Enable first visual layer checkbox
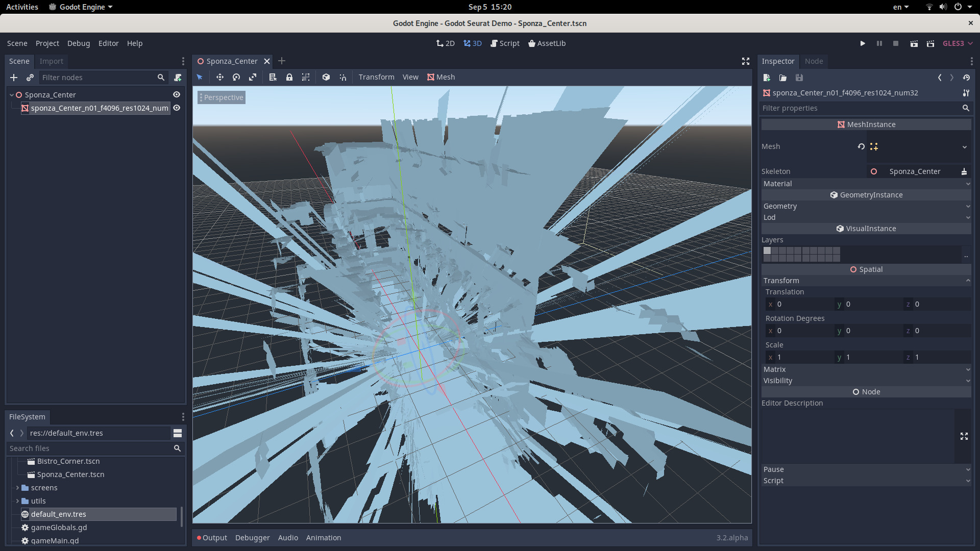Image resolution: width=980 pixels, height=551 pixels. point(767,251)
